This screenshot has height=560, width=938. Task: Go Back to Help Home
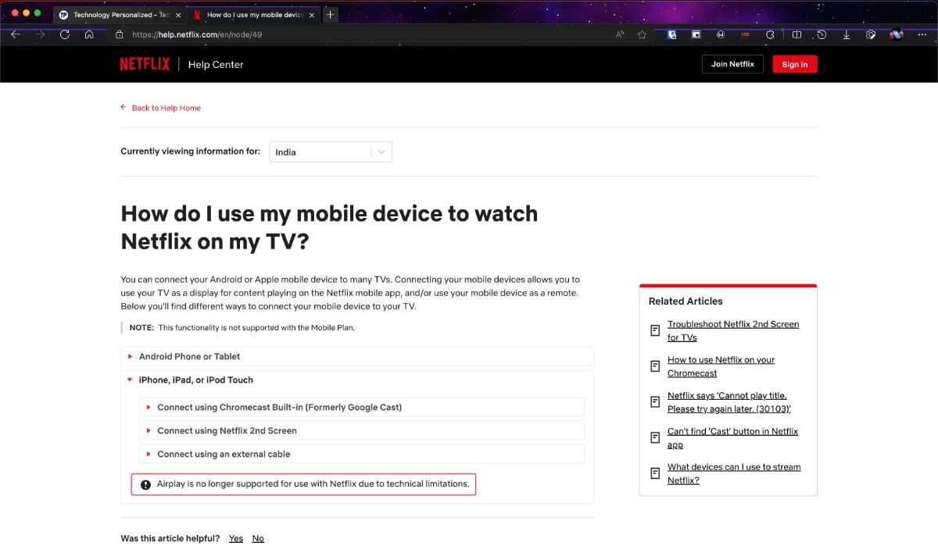tap(160, 108)
